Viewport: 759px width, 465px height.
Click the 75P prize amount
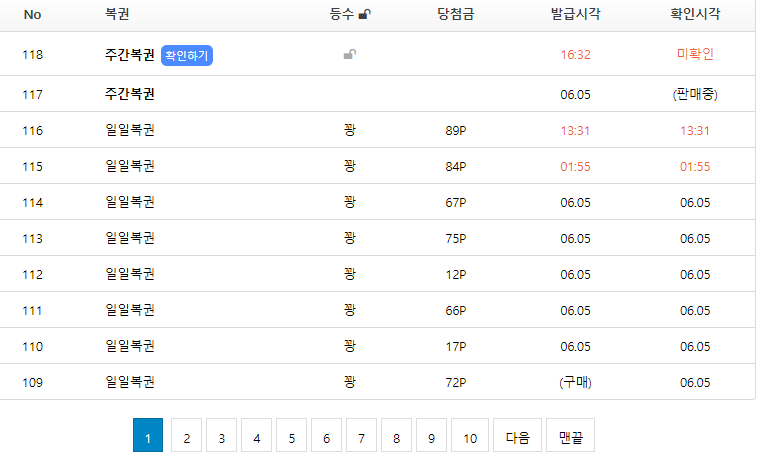click(455, 239)
